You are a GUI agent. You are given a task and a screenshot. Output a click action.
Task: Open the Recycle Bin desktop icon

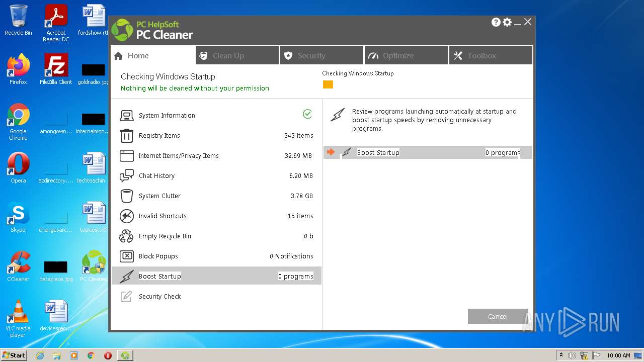tap(18, 20)
